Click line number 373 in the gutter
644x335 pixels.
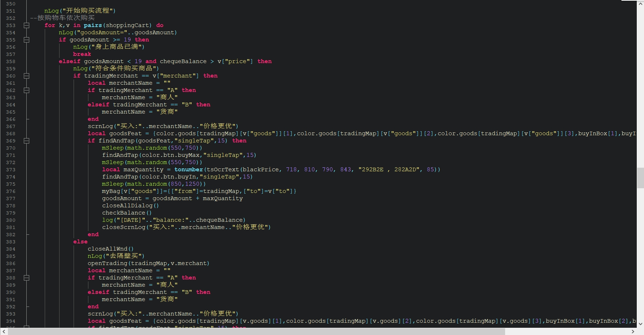coord(11,170)
